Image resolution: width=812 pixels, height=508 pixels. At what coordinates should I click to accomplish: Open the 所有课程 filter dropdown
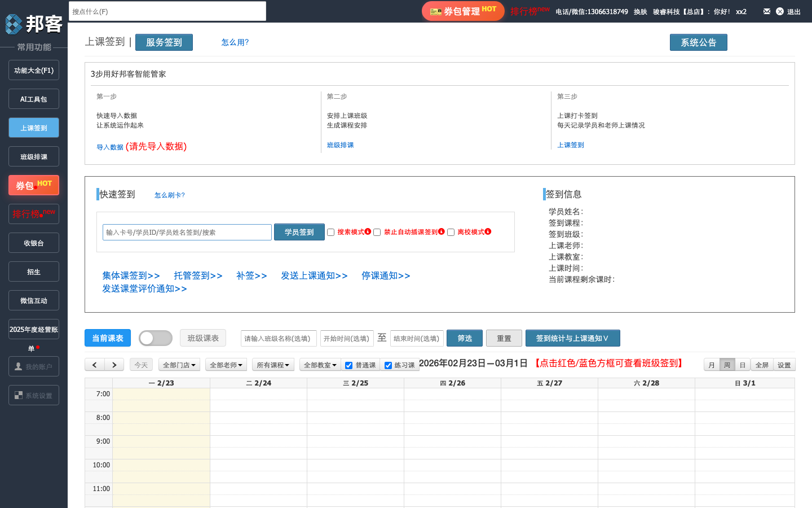click(x=272, y=364)
